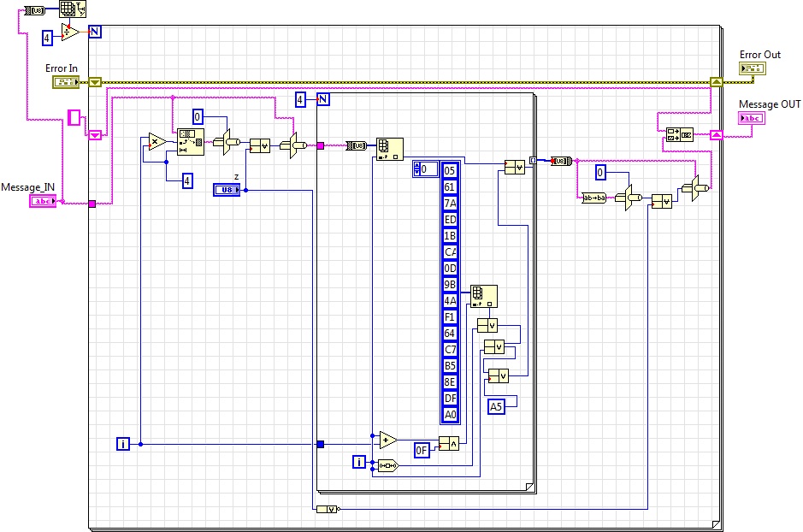The height and width of the screenshot is (532, 803).
Task: Select the z U8 numeric terminal
Action: (227, 190)
